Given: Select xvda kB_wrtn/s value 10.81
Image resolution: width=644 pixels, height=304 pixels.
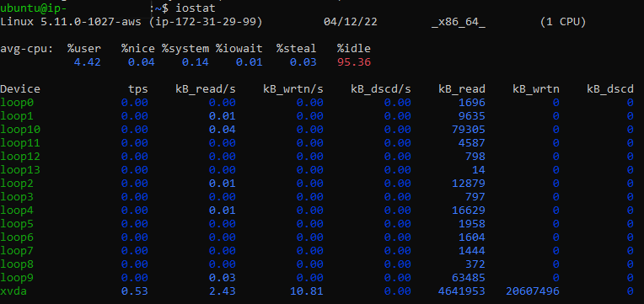Looking at the screenshot, I should pos(306,291).
